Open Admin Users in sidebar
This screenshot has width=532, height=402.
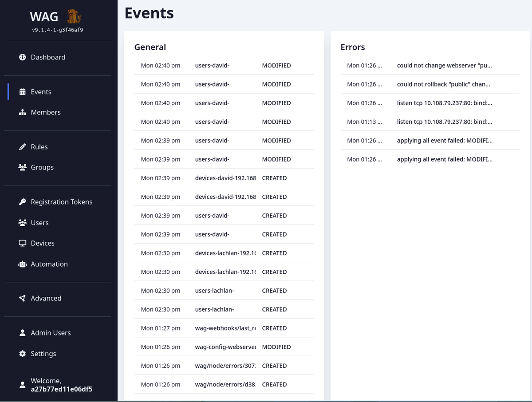50,333
